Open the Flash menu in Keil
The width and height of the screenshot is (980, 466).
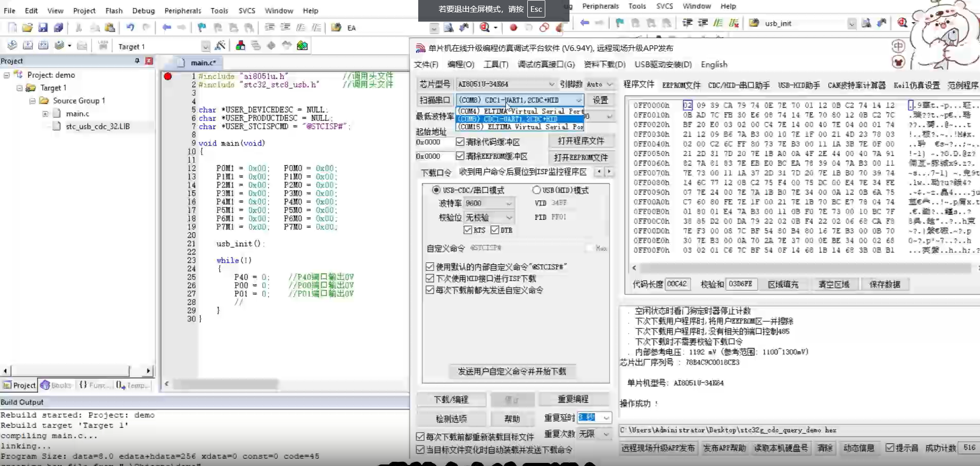click(114, 10)
